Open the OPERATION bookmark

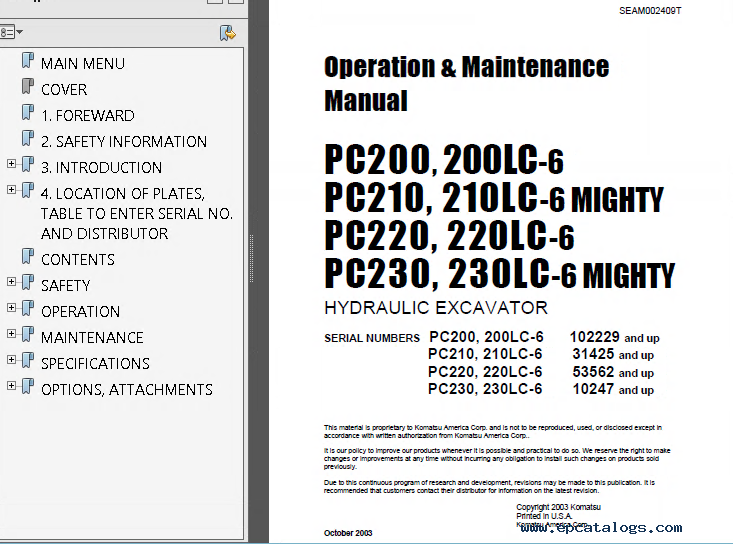pyautogui.click(x=80, y=312)
